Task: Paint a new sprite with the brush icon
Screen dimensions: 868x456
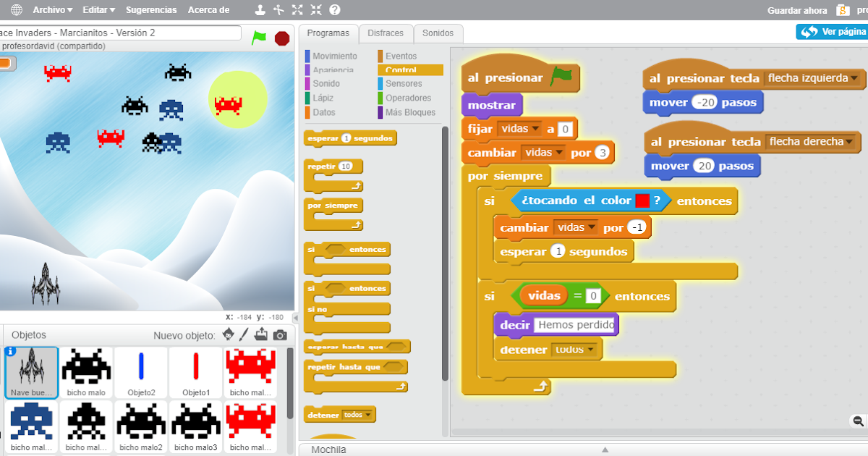Action: pos(244,334)
